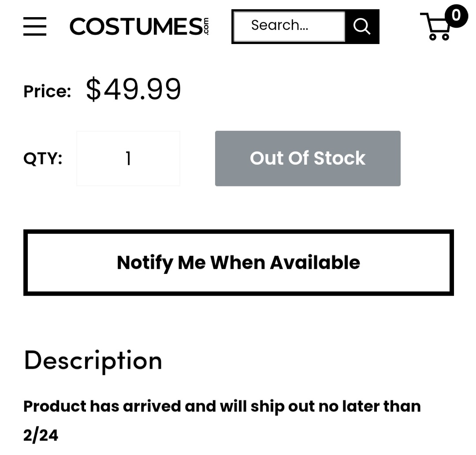This screenshot has height=455, width=476.
Task: Click the quantity input box
Action: (x=128, y=158)
